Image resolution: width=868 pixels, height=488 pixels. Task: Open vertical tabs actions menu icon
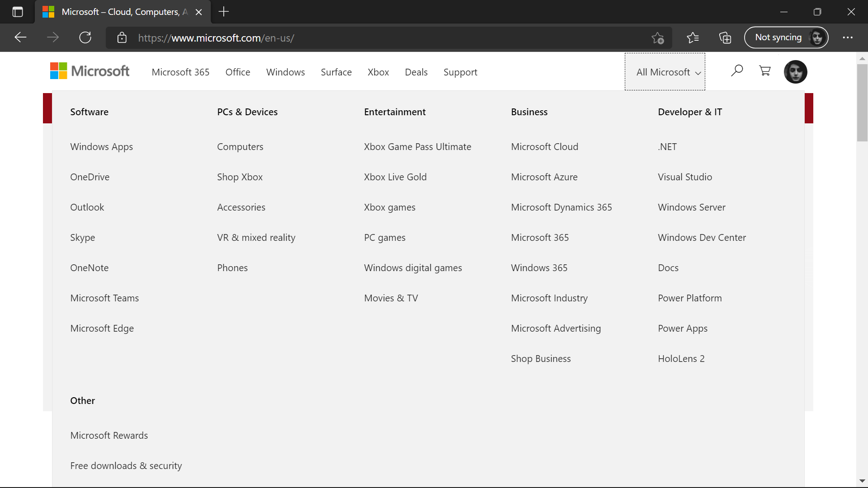coord(18,12)
